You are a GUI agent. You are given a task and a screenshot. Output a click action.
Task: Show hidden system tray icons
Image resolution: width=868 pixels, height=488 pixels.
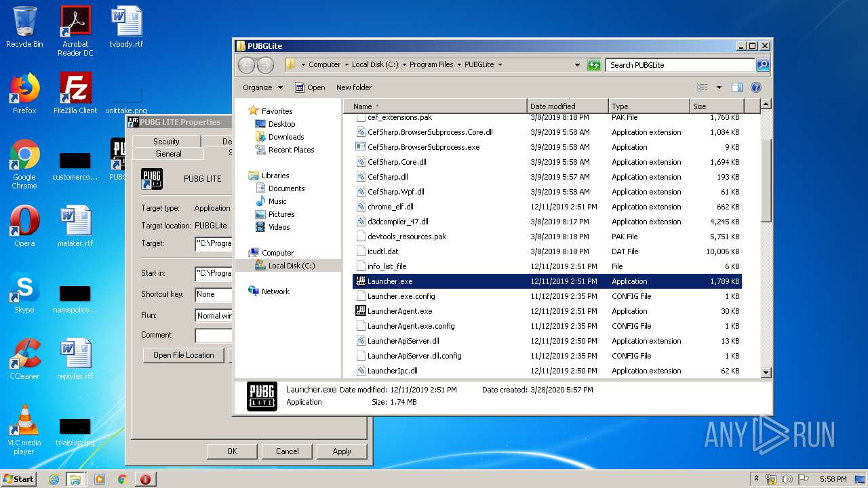pyautogui.click(x=757, y=479)
